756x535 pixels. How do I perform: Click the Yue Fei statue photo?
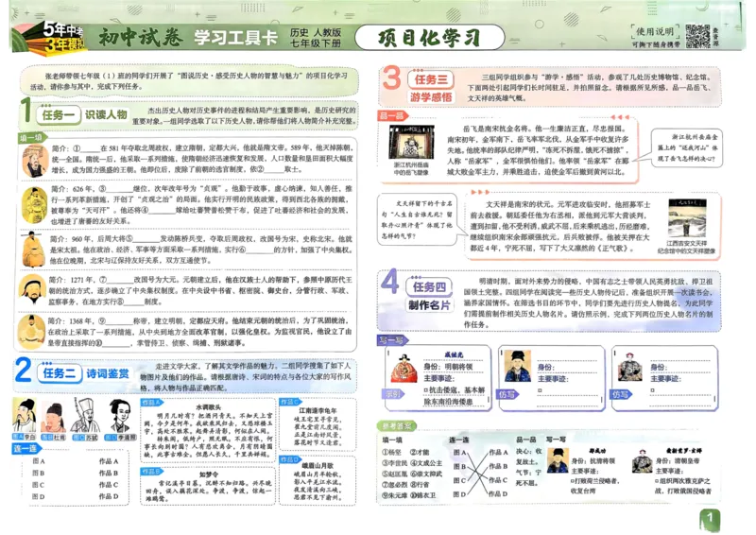click(411, 143)
